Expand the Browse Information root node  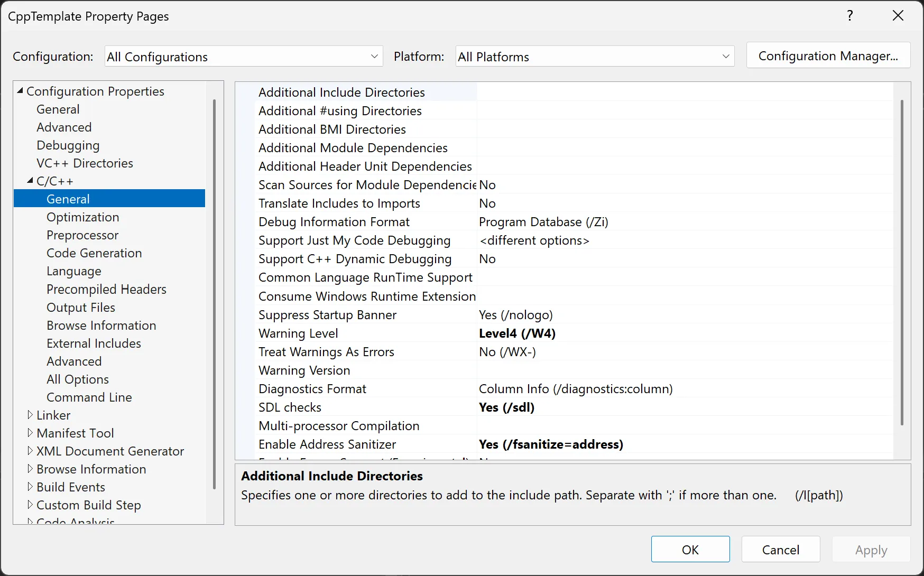30,469
